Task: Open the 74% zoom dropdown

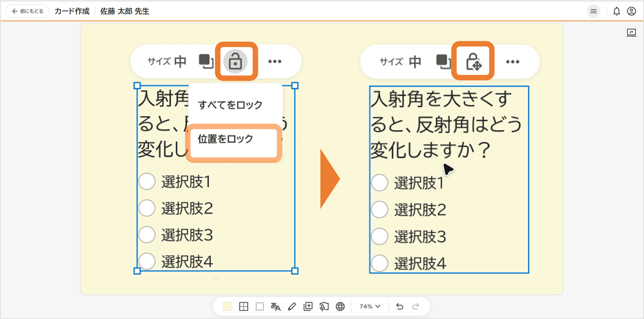Action: click(x=370, y=306)
